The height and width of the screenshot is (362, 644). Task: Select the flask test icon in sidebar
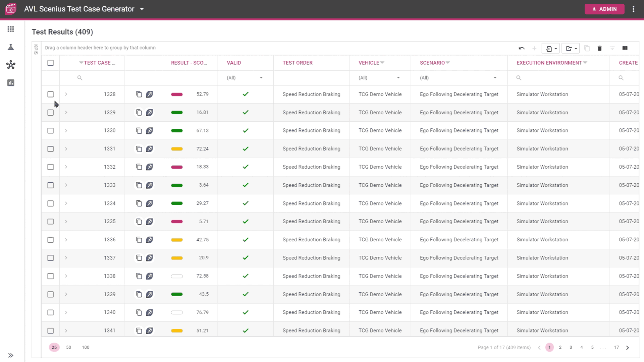coord(11,47)
